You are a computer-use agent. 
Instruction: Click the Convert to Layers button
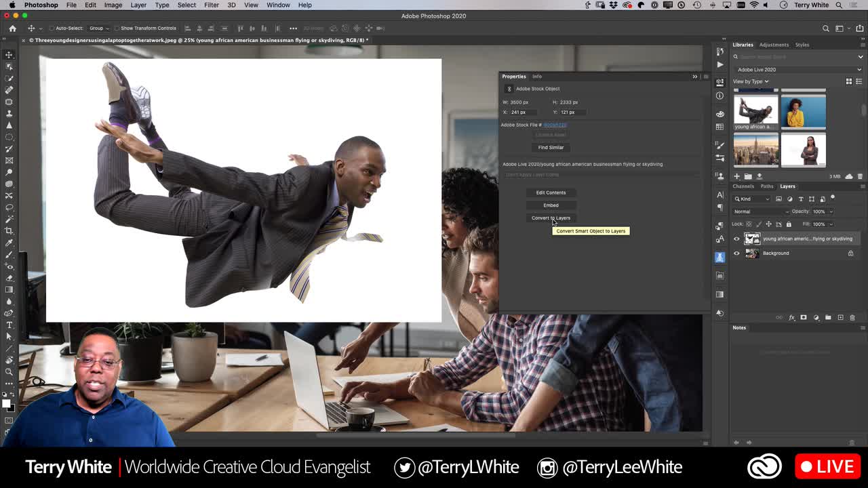[x=551, y=218]
